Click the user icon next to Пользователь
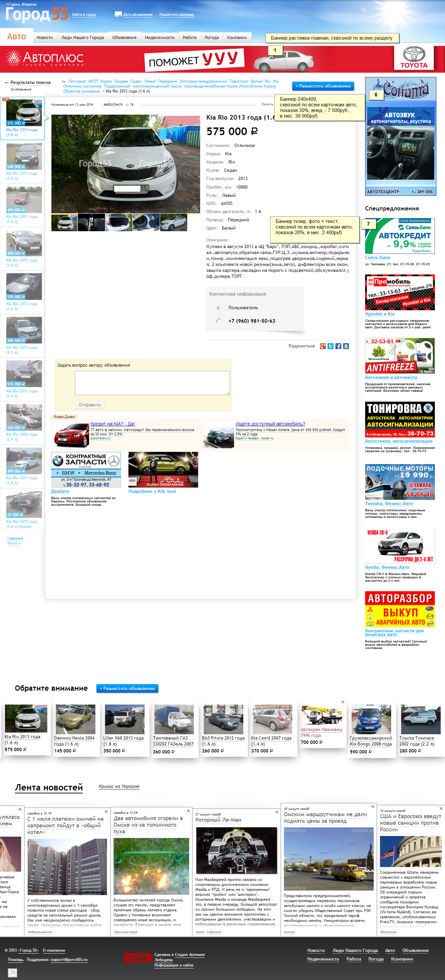Screen dimensions: 445x980 218,308
